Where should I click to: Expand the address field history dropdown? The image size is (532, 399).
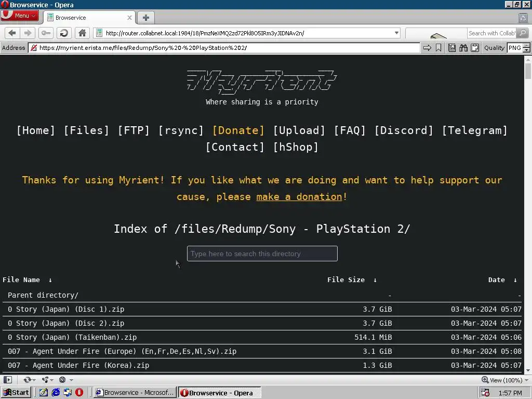click(x=396, y=33)
